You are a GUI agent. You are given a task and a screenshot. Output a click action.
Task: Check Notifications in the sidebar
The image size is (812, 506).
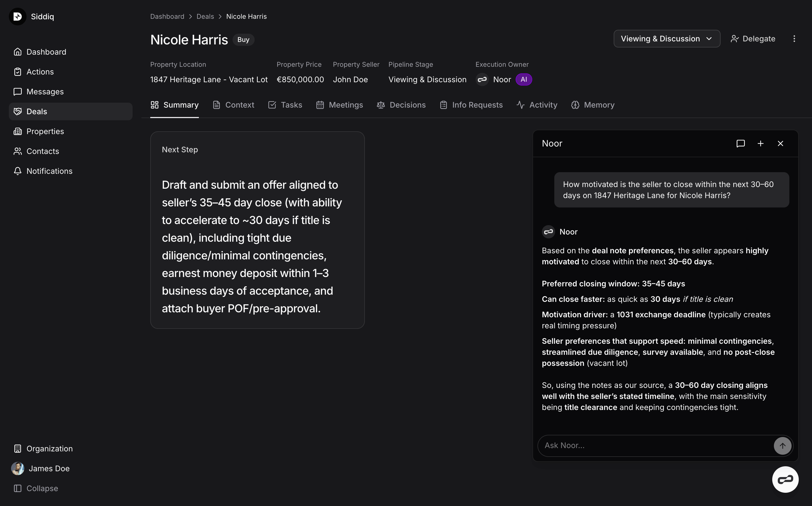click(49, 171)
